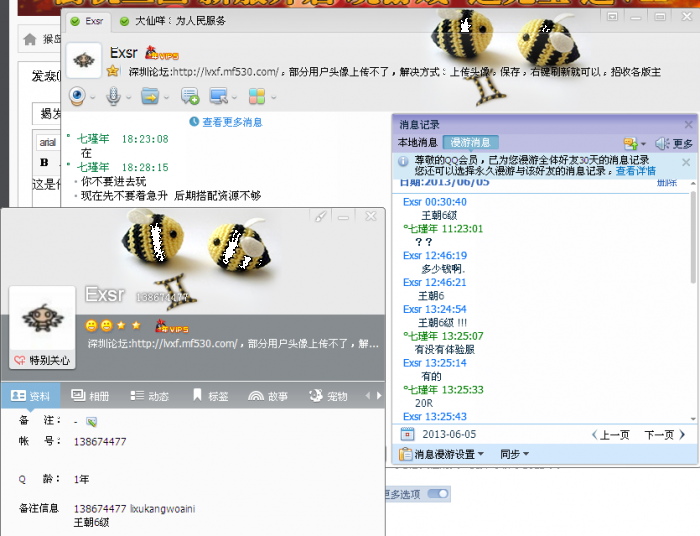Click the profile card skin brush icon
Image resolution: width=700 pixels, height=536 pixels.
(x=320, y=216)
